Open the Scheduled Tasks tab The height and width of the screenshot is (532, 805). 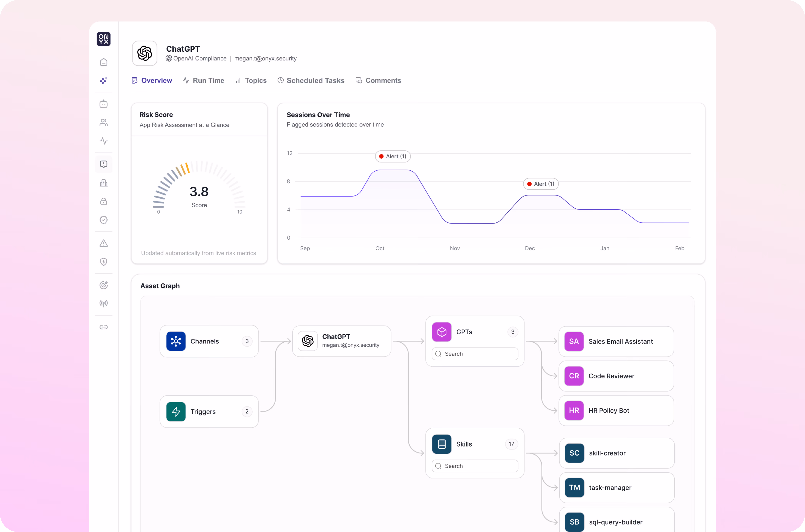click(x=311, y=80)
